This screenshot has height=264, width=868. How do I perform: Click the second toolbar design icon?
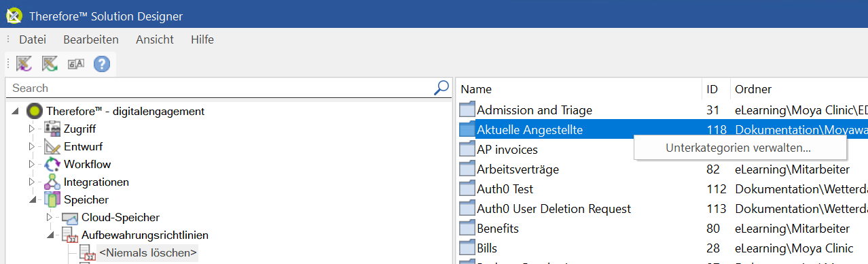[x=50, y=64]
